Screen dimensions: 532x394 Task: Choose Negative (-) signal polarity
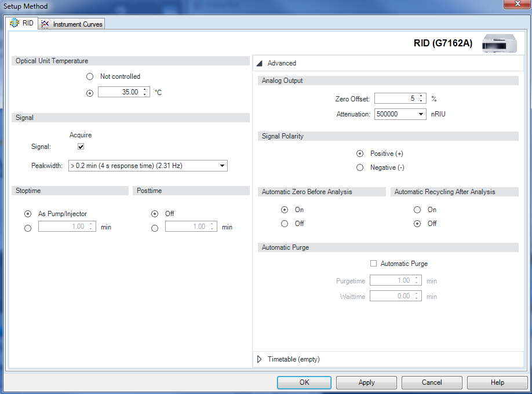click(x=359, y=167)
